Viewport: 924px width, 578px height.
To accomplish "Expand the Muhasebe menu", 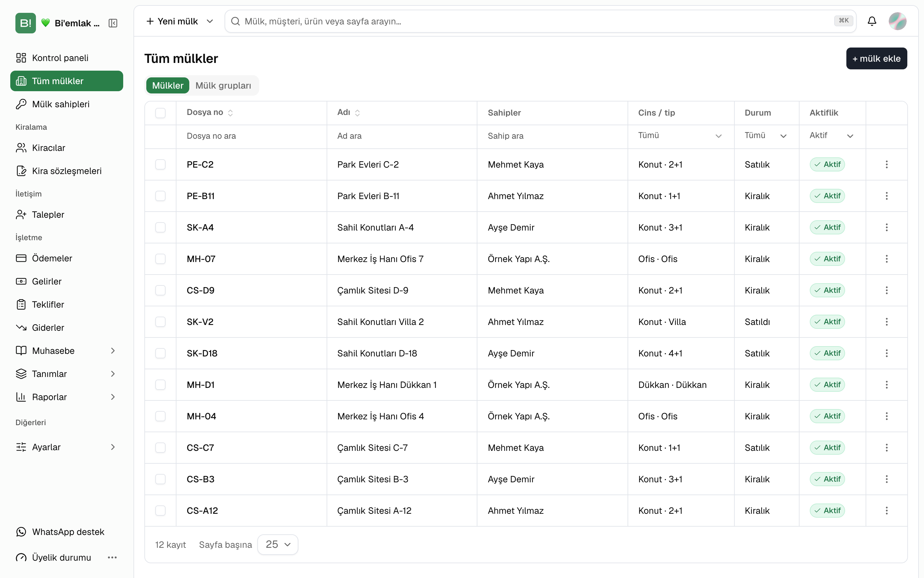I will (66, 351).
